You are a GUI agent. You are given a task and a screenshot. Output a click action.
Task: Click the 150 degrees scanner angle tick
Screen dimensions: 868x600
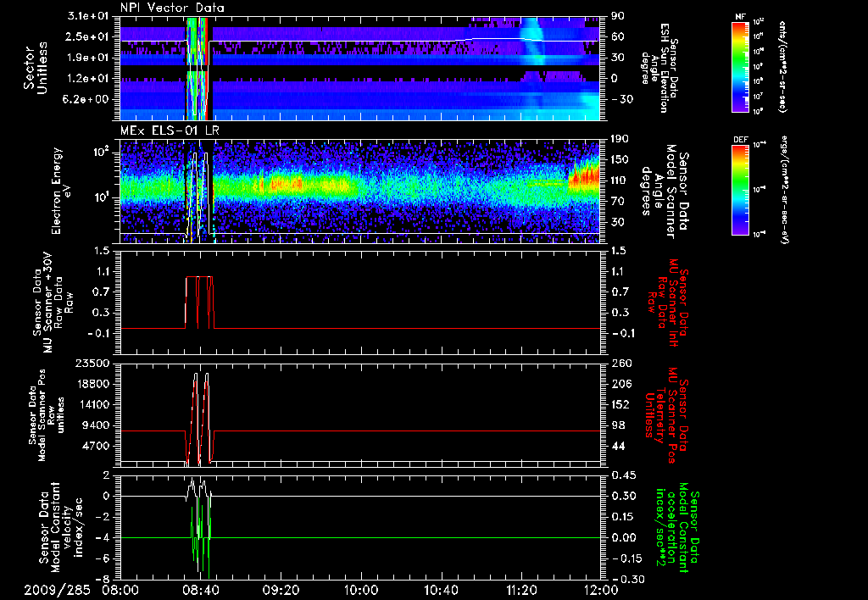tap(619, 160)
